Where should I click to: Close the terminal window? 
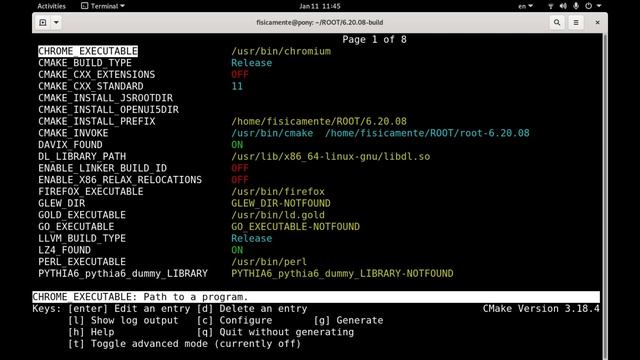(597, 22)
